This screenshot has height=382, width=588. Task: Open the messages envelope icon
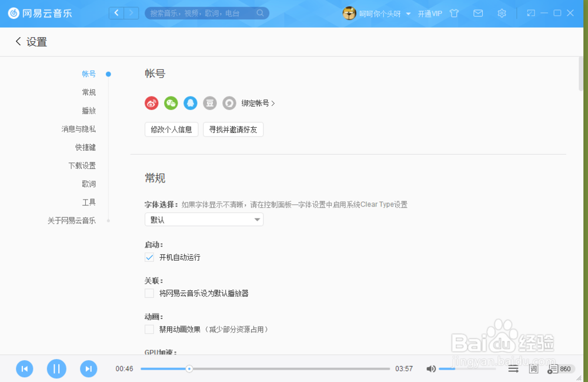[x=477, y=14]
